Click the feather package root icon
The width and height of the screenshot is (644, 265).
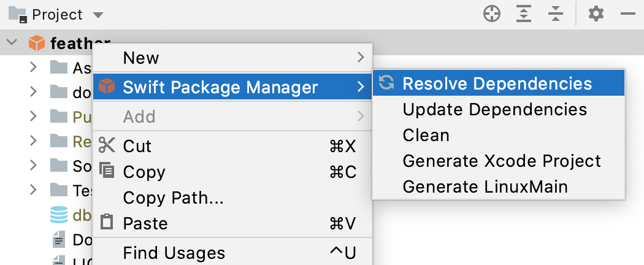(37, 43)
